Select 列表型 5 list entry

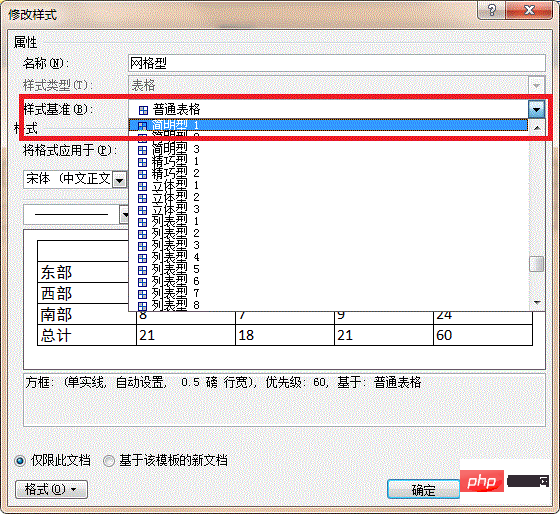pos(328,269)
